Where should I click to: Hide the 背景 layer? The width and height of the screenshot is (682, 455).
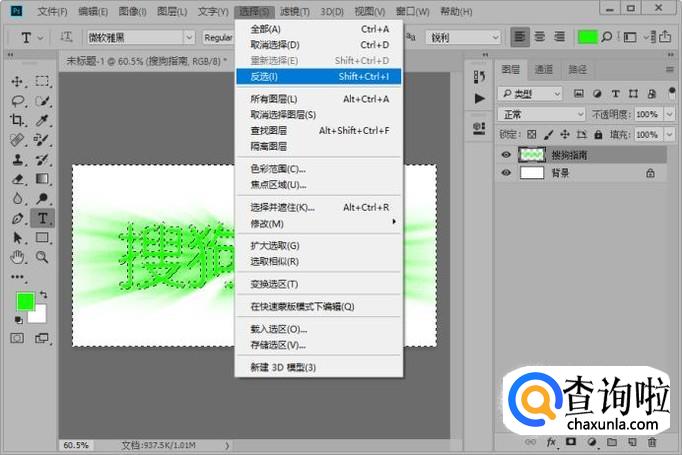click(506, 173)
